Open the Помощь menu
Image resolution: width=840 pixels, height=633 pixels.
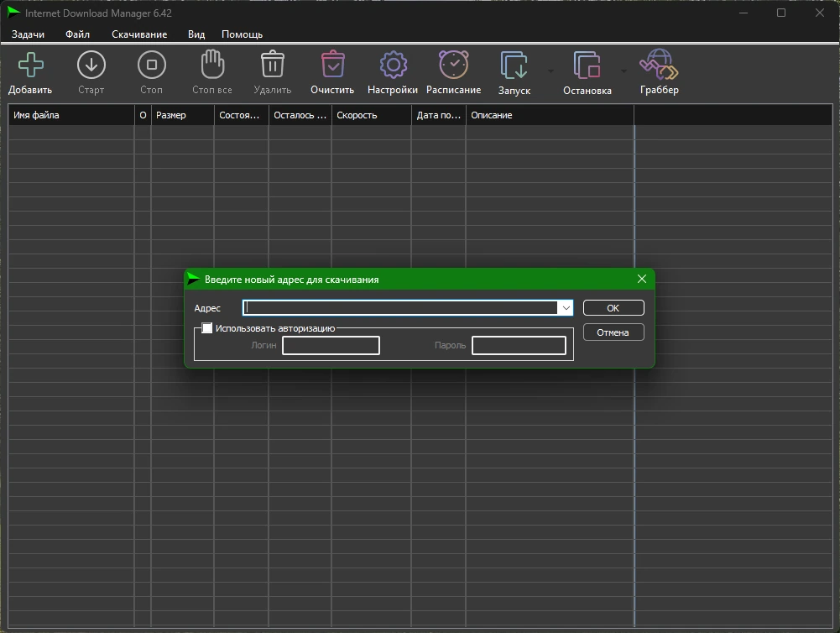point(243,34)
